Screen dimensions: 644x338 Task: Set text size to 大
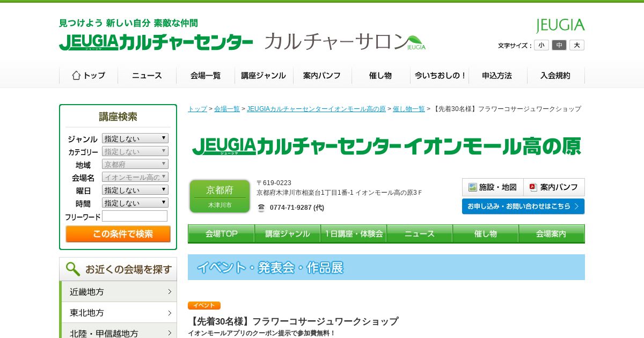[x=577, y=45]
